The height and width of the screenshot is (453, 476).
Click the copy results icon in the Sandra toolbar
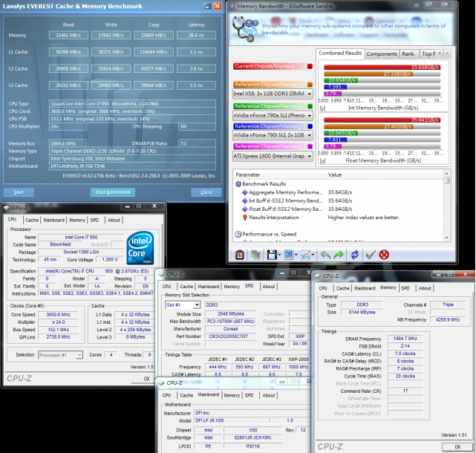pos(255,255)
